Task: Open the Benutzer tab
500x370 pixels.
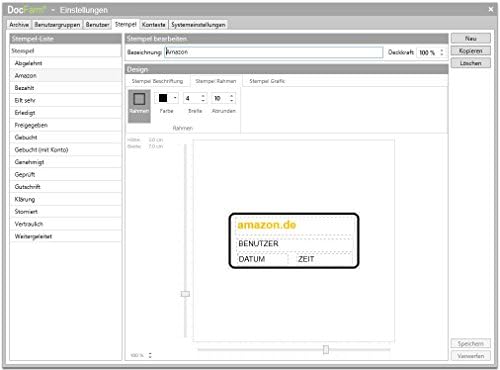Action: tap(97, 25)
